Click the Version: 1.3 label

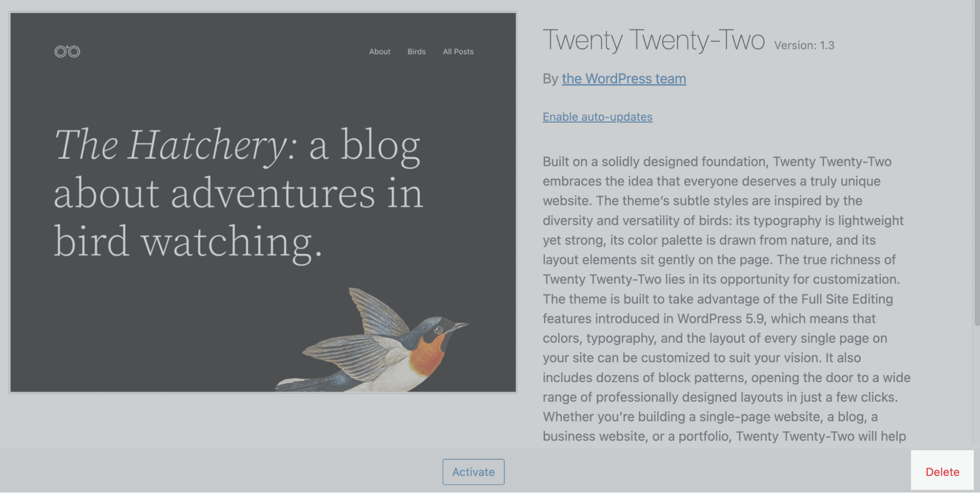tap(804, 46)
